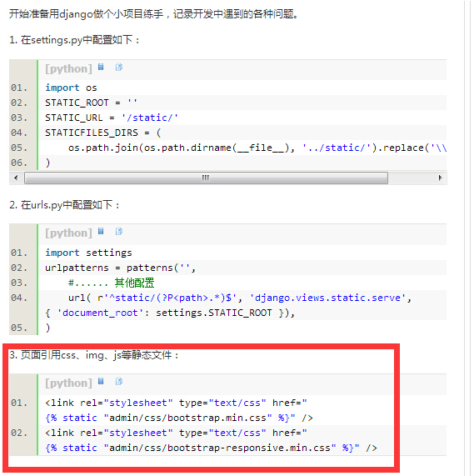
Task: Click the green comment '#...... 其他配置'
Action: (111, 283)
